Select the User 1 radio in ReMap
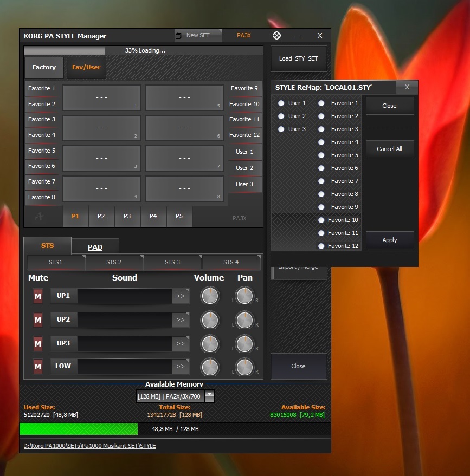Screen dimensions: 470x476 tap(281, 103)
